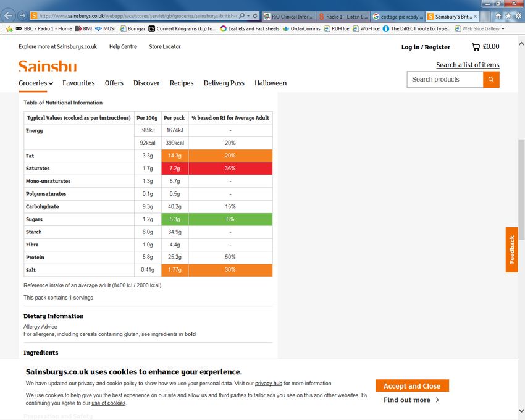Click Find out more in cookie banner
The height and width of the screenshot is (420, 525).
[411, 400]
